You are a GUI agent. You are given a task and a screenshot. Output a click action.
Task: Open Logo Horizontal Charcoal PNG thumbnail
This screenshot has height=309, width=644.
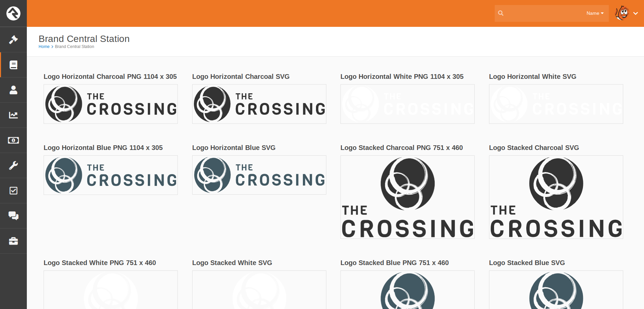point(111,104)
